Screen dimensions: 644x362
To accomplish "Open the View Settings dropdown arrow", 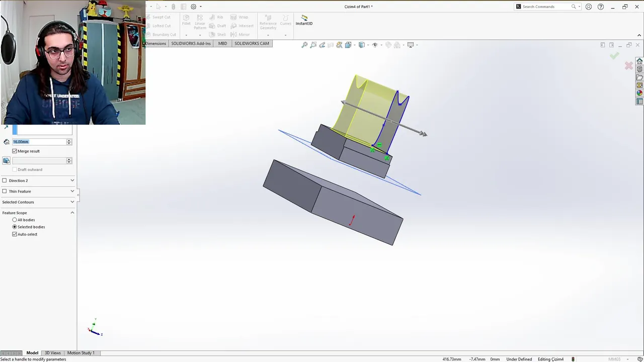I will pos(417,45).
